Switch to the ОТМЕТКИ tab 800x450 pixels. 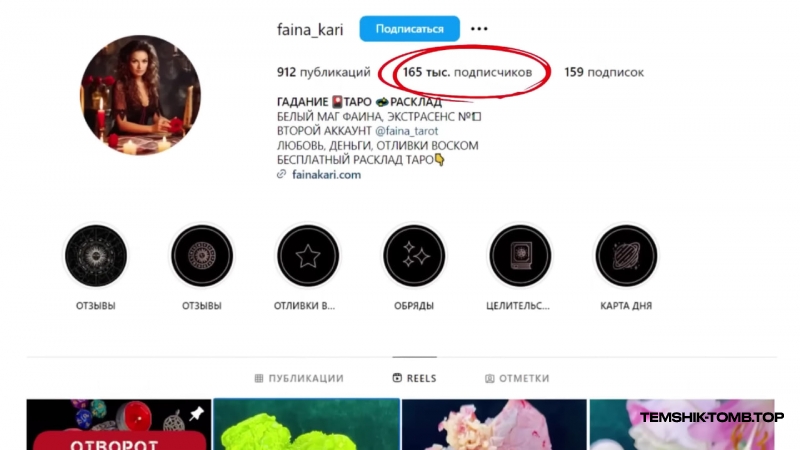coord(517,378)
